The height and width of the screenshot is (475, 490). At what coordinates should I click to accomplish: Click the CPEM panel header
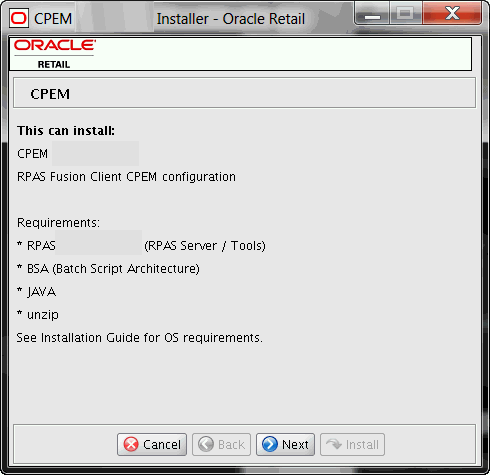pos(244,93)
